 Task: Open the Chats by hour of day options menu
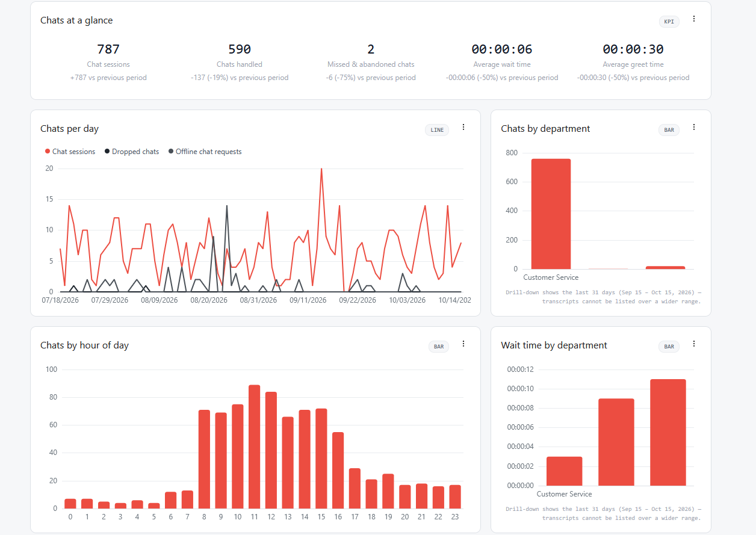coord(463,344)
